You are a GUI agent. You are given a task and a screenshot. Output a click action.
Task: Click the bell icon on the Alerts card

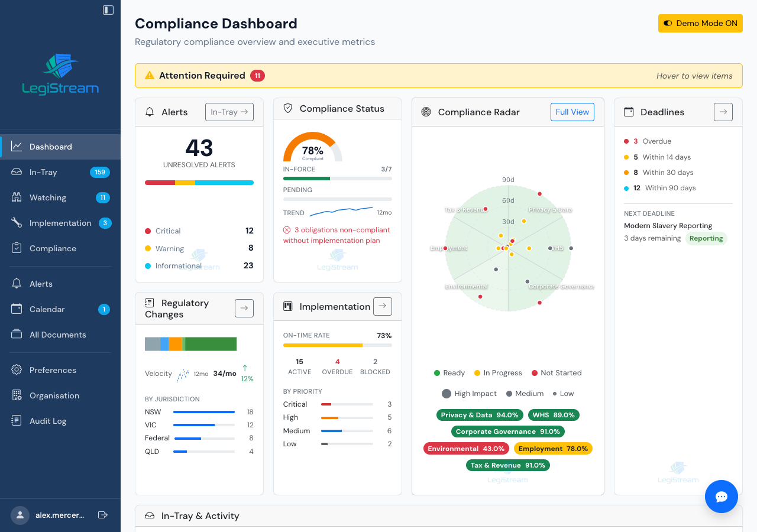pyautogui.click(x=150, y=112)
